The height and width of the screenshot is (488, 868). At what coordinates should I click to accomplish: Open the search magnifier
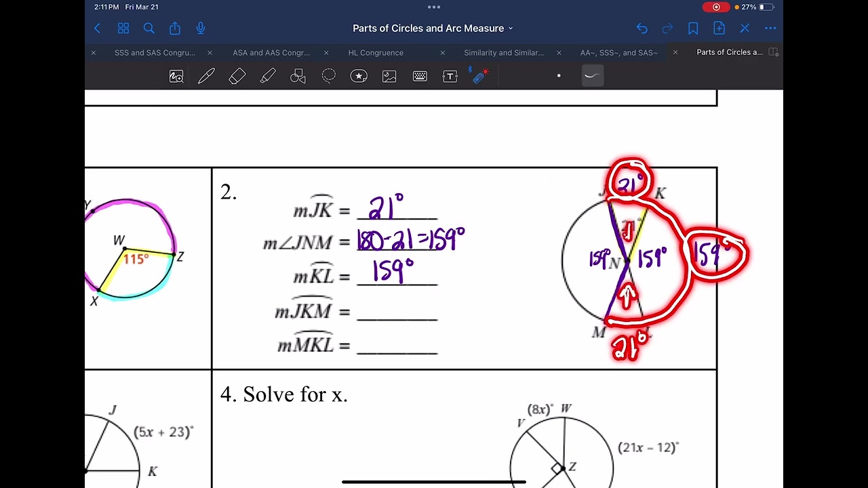coord(149,28)
